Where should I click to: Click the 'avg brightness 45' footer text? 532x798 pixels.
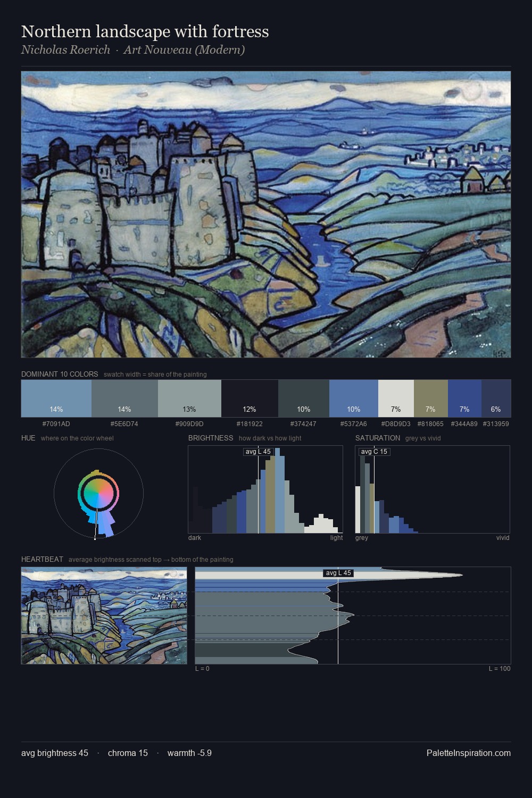pos(55,753)
